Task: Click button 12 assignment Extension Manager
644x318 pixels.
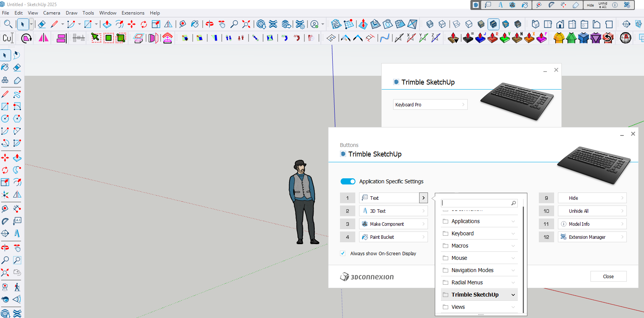Action: coord(592,237)
